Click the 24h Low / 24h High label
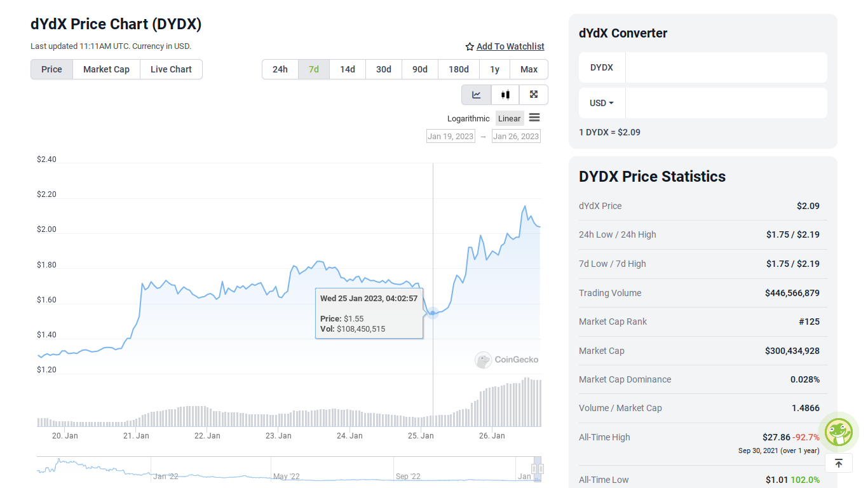This screenshot has width=868, height=488. pos(618,234)
